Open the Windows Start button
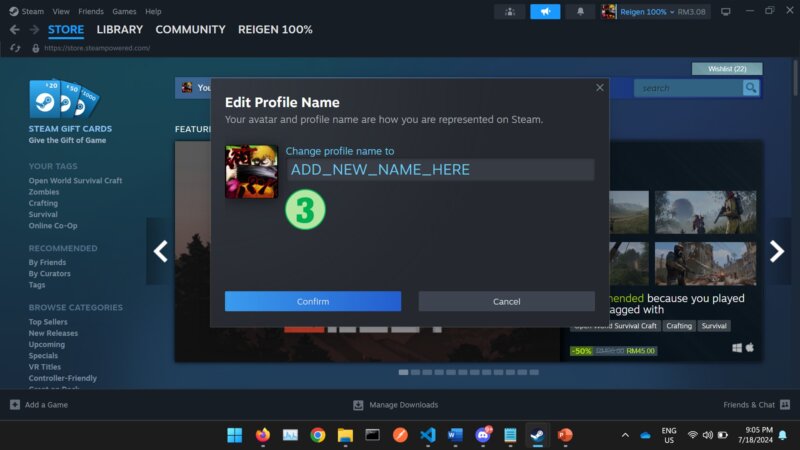Screen dimensions: 800x450 (235, 435)
